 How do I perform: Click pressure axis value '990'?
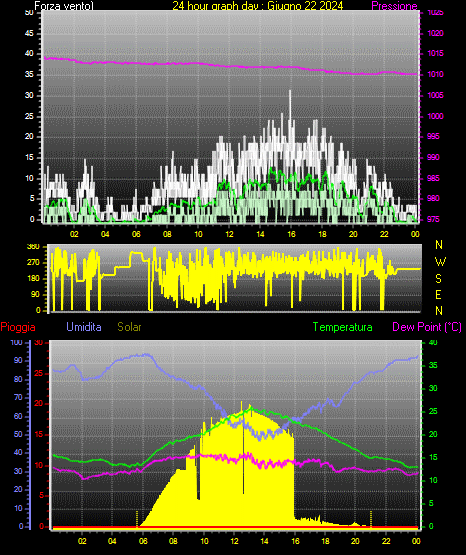click(x=433, y=157)
